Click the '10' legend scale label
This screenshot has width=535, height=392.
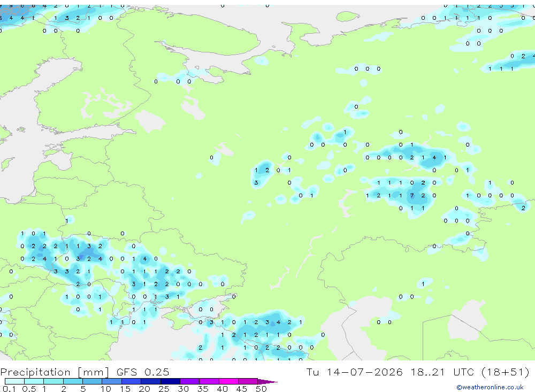106,389
